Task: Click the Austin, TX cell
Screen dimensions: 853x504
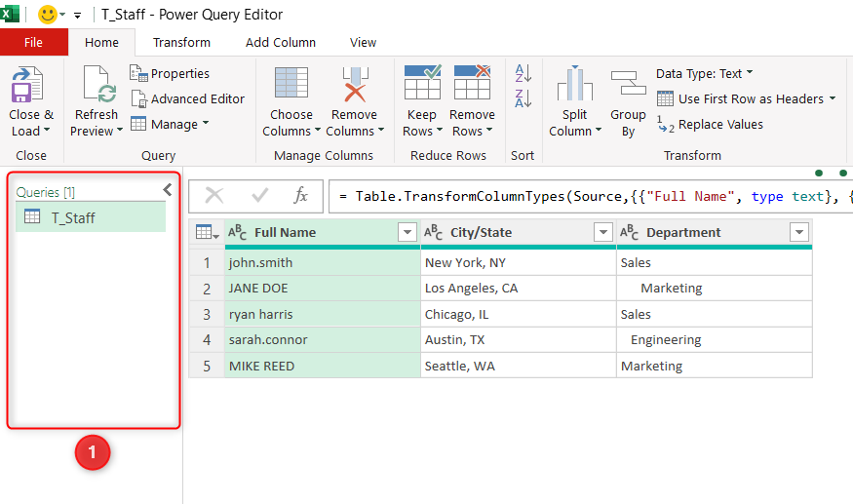Action: coord(519,339)
